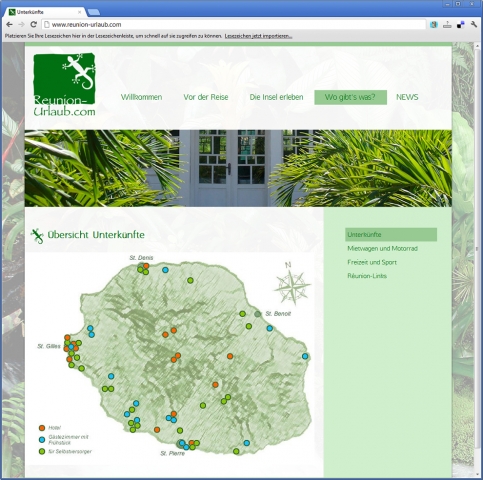Open Mietwagen und Motorrad sidebar link

coord(382,248)
